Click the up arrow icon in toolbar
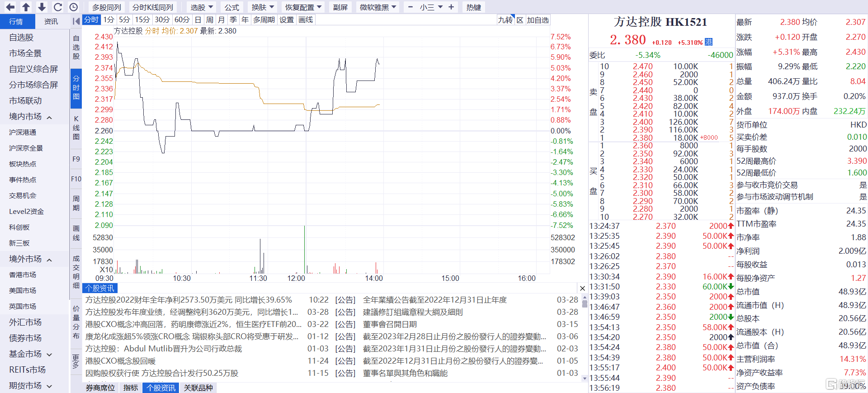 (26, 7)
